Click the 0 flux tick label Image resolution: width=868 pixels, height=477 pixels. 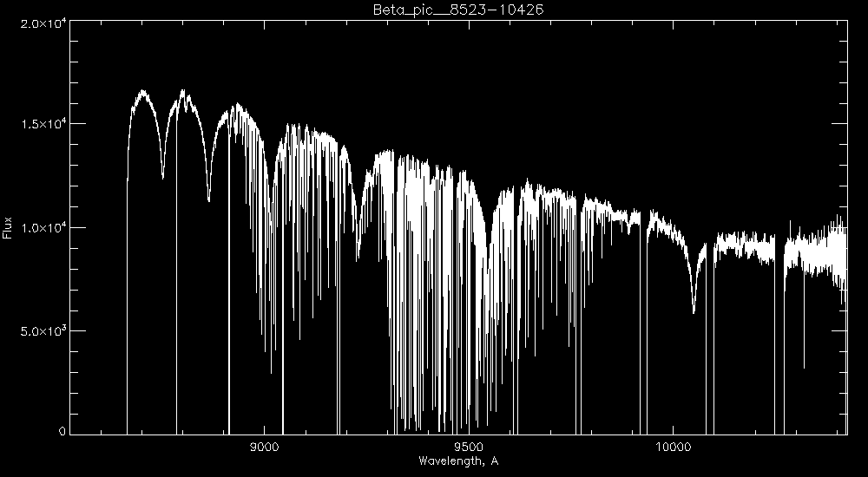pos(62,432)
